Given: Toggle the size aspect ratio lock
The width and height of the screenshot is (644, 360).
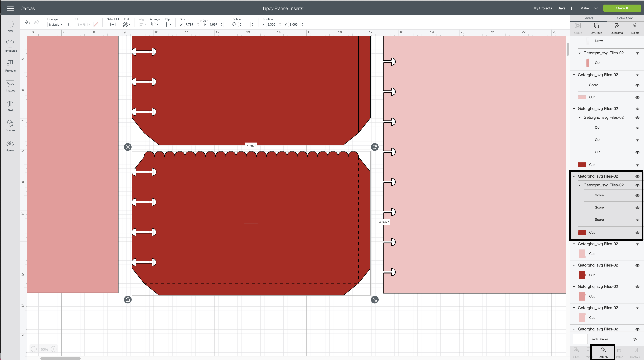Looking at the screenshot, I should [x=204, y=20].
